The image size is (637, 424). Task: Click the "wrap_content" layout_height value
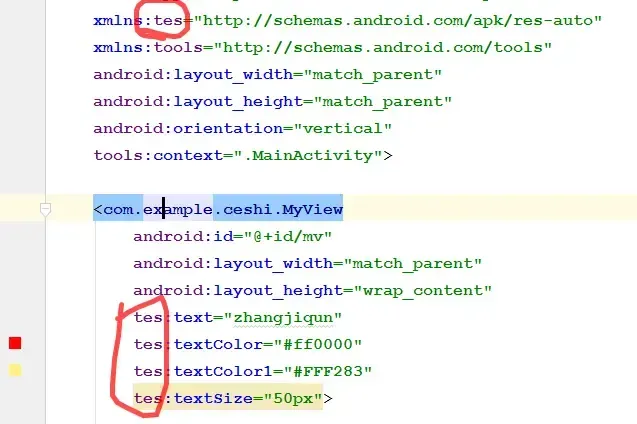(x=423, y=290)
